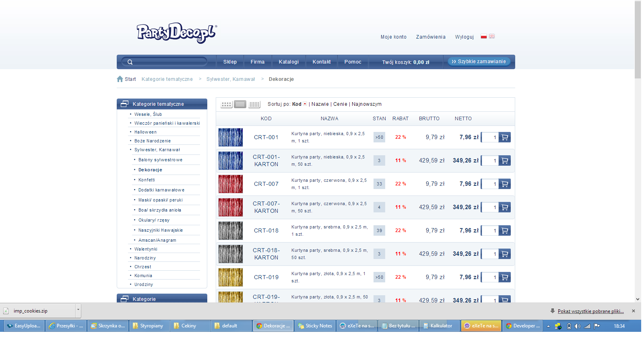644x362 pixels.
Task: Open Twój koszyk cart summary
Action: (406, 62)
